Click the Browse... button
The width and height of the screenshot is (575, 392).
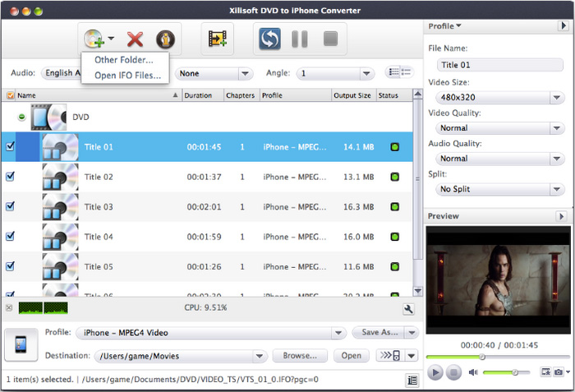[300, 356]
